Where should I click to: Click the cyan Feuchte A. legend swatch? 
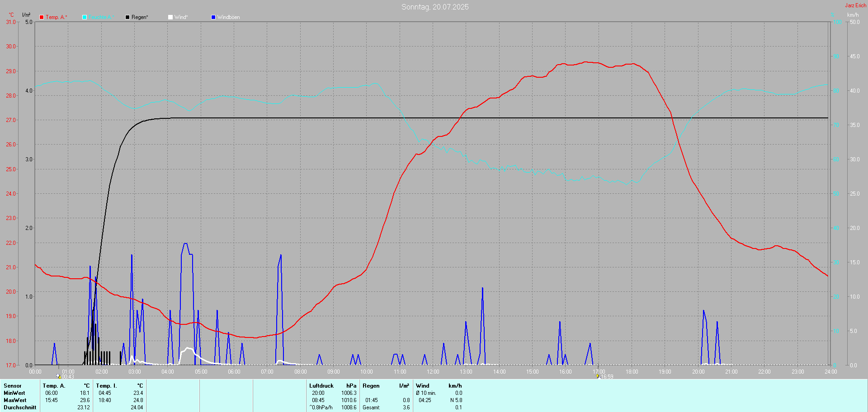85,17
